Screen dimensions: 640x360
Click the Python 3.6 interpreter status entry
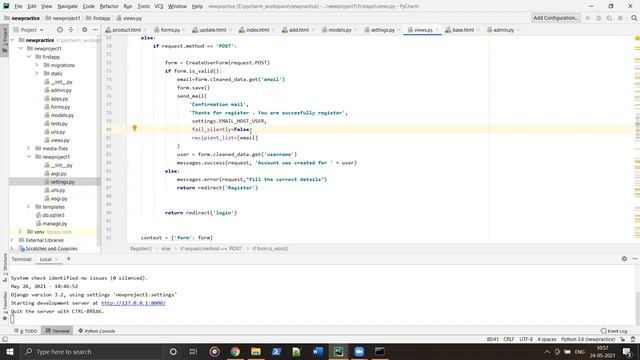(x=588, y=339)
